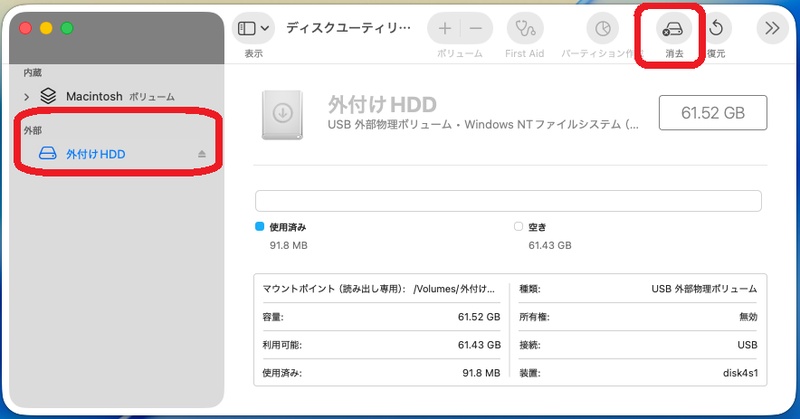
Task: Click the 61.52 GB capacity box
Action: coord(713,113)
